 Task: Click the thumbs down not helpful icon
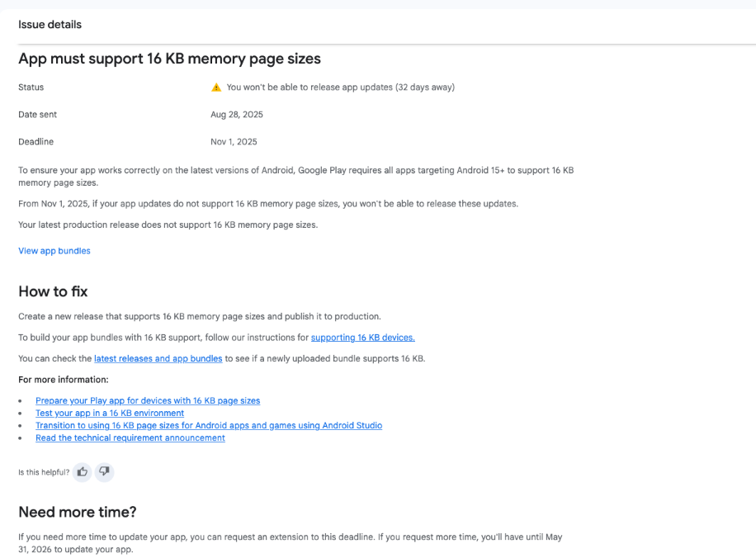[104, 472]
